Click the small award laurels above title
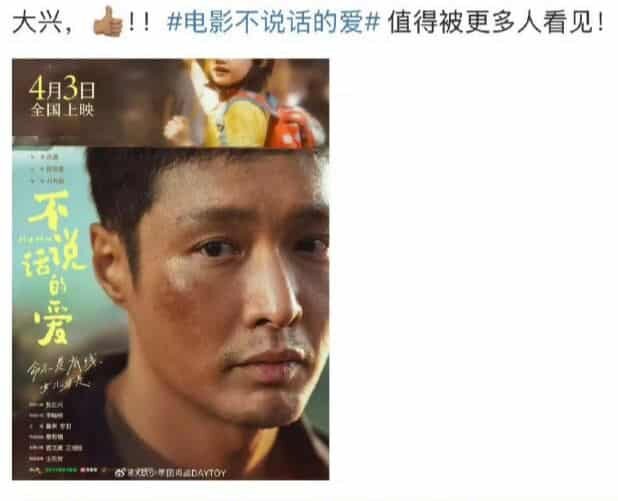 coord(47,169)
